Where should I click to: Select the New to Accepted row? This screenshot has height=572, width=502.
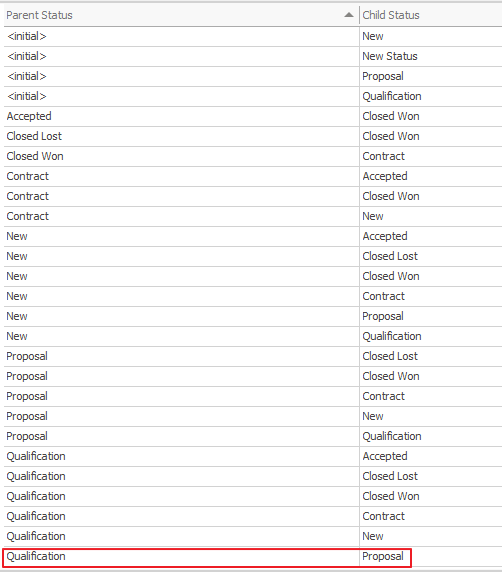click(253, 236)
